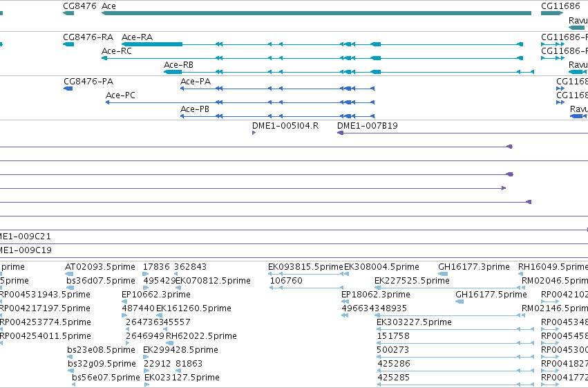This screenshot has width=588, height=388.
Task: Click the 495429 feature label
Action: click(160, 281)
